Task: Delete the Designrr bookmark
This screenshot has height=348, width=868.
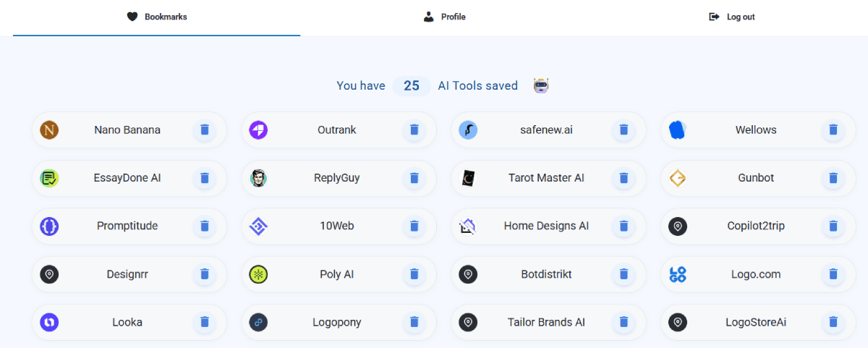Action: pyautogui.click(x=205, y=274)
